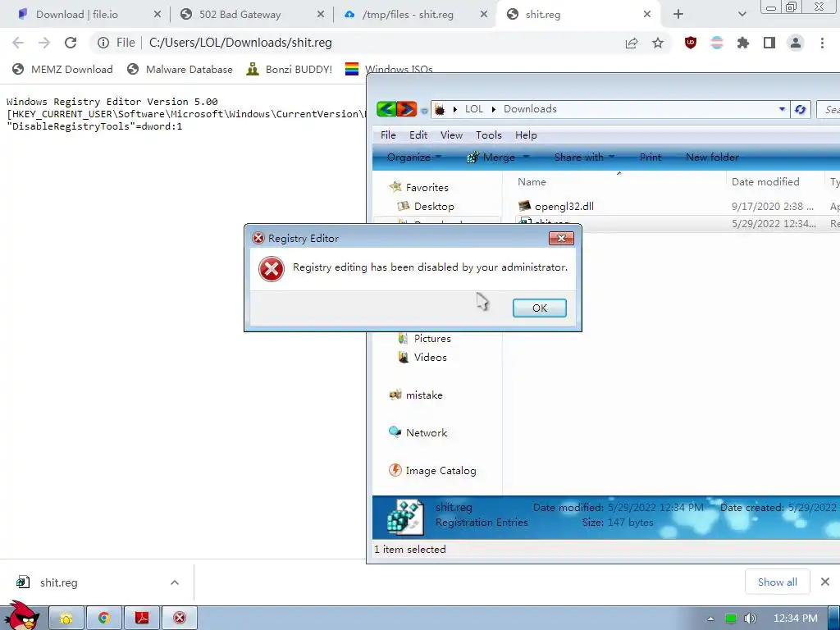840x630 pixels.
Task: Toggle the Chrome side panel icon
Action: point(769,43)
